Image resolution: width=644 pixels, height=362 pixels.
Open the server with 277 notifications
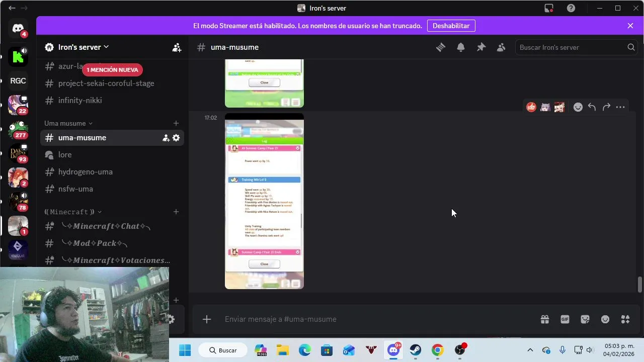[18, 129]
